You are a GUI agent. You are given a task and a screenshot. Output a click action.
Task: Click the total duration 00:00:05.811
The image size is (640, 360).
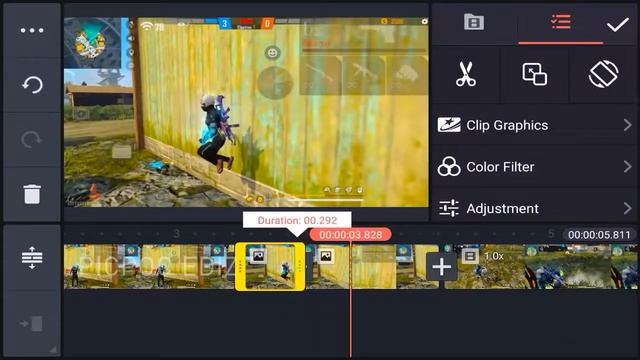coord(599,235)
